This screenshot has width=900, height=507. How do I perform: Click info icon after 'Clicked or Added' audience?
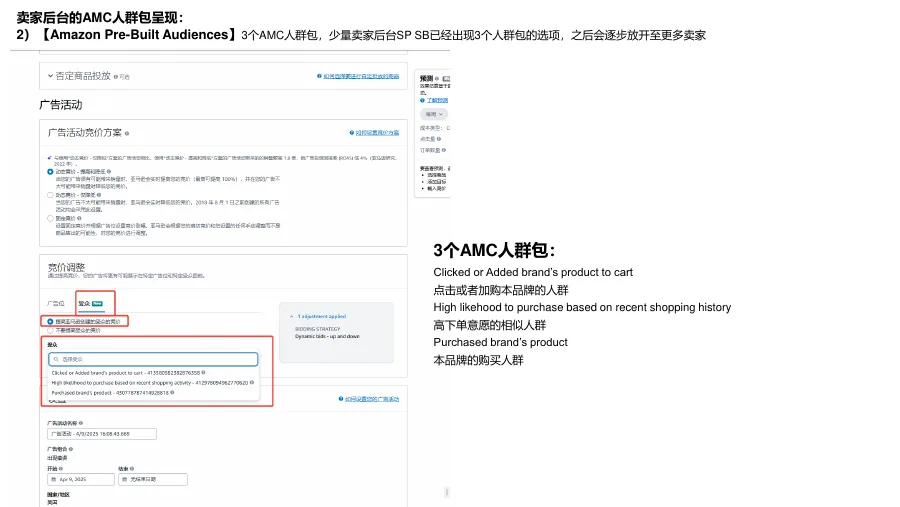tap(204, 373)
